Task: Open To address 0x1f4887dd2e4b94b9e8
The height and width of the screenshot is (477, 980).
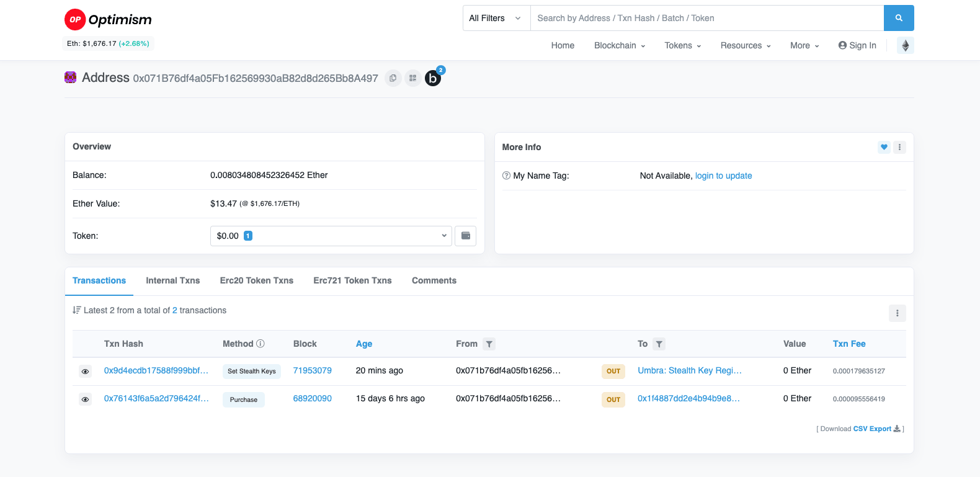Action: point(688,398)
